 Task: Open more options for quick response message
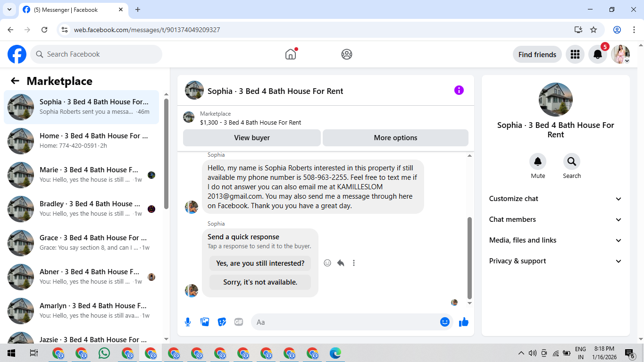coord(354,263)
